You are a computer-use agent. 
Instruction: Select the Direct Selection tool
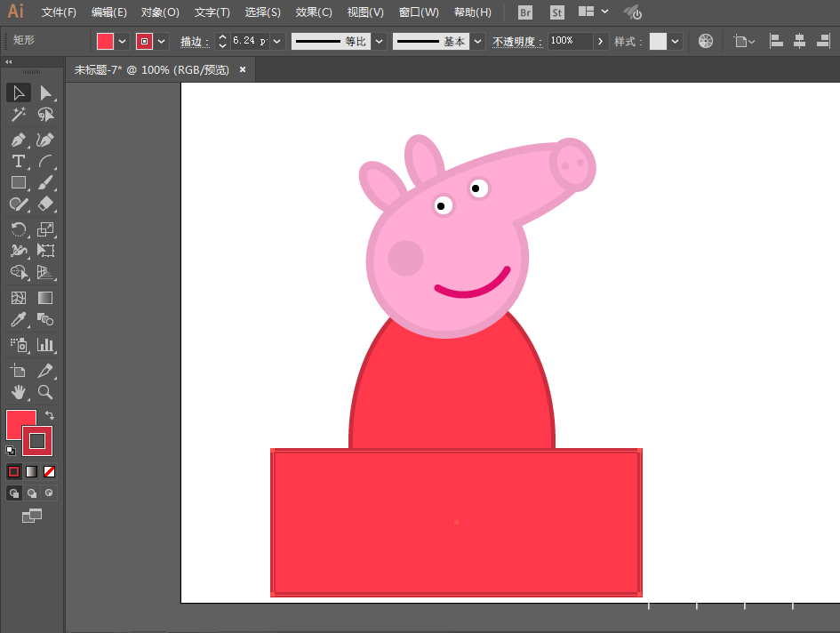coord(45,92)
